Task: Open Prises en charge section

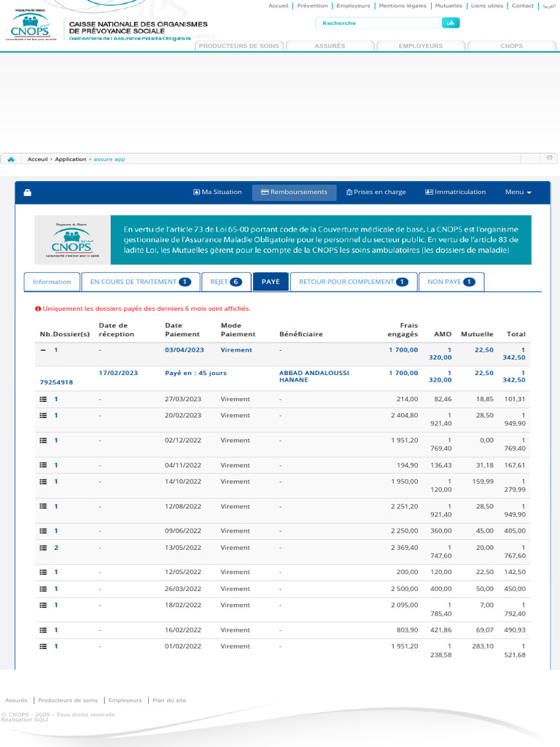Action: pos(376,192)
